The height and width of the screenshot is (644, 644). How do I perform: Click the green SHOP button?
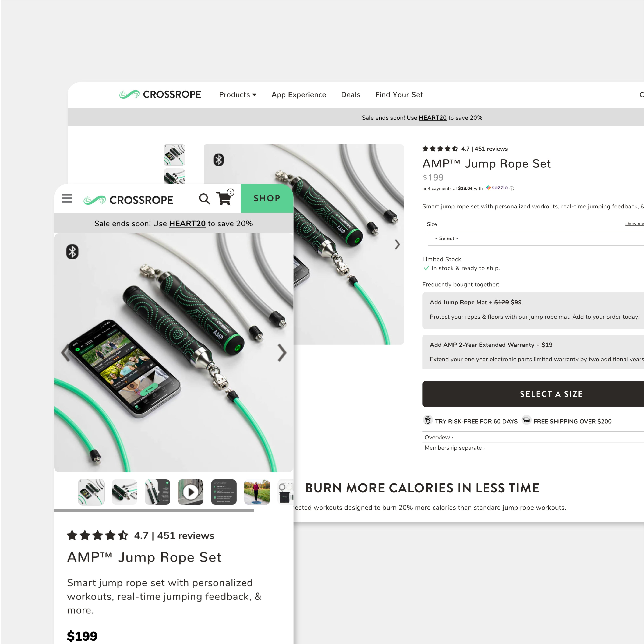coord(267,198)
